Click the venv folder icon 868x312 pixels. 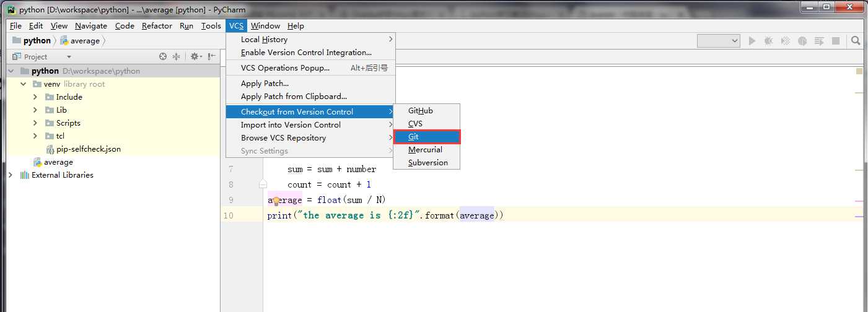coord(37,84)
